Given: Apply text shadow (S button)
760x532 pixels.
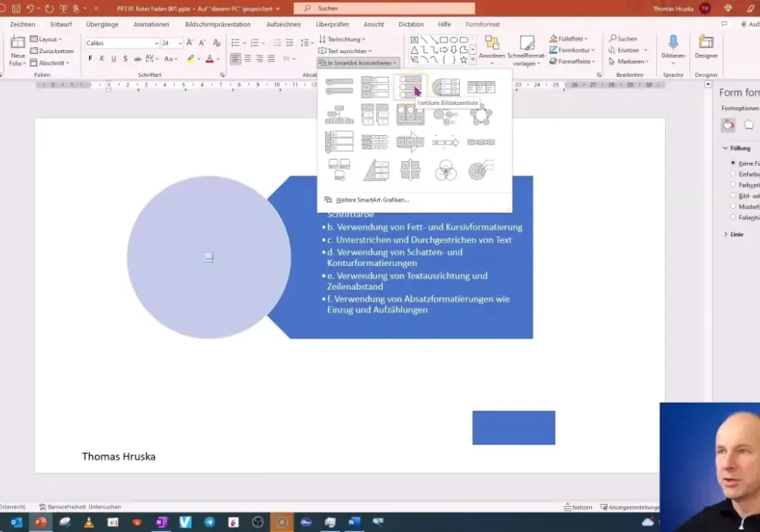Looking at the screenshot, I should (125, 59).
